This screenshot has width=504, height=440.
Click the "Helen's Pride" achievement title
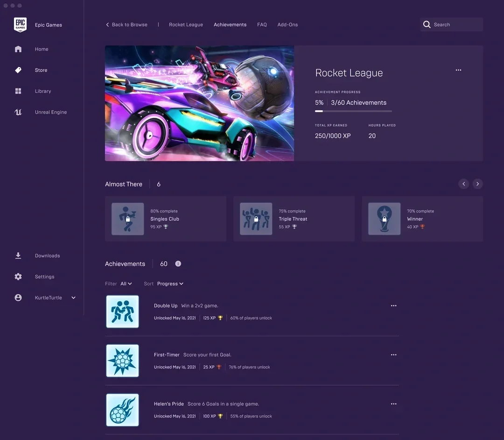[x=169, y=404]
